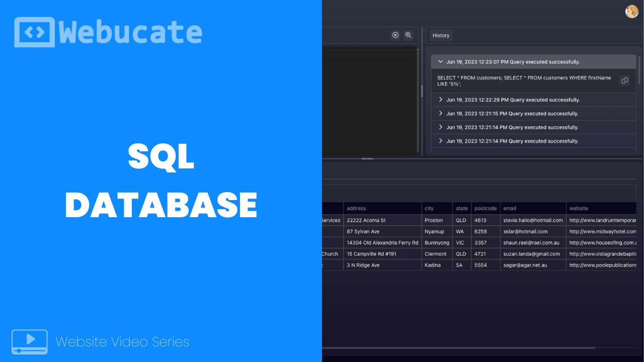Select email 'sklar@hotmail.com'

(533, 231)
